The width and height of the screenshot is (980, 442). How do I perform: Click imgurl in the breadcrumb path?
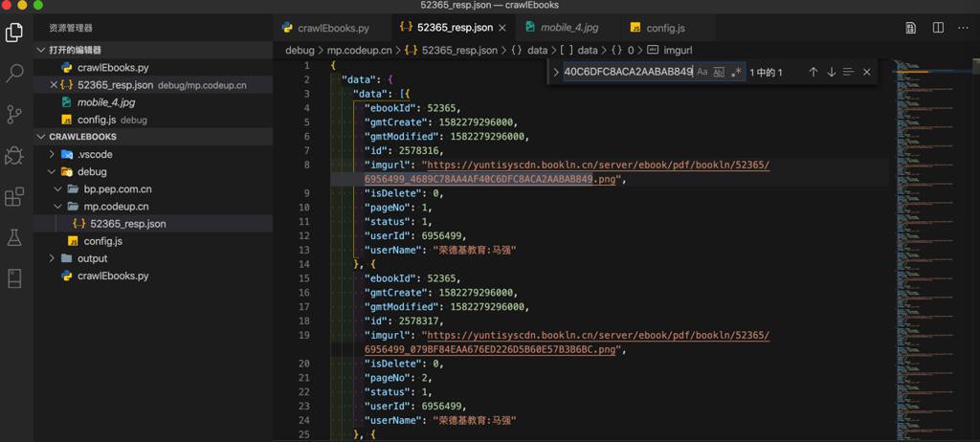tap(677, 50)
